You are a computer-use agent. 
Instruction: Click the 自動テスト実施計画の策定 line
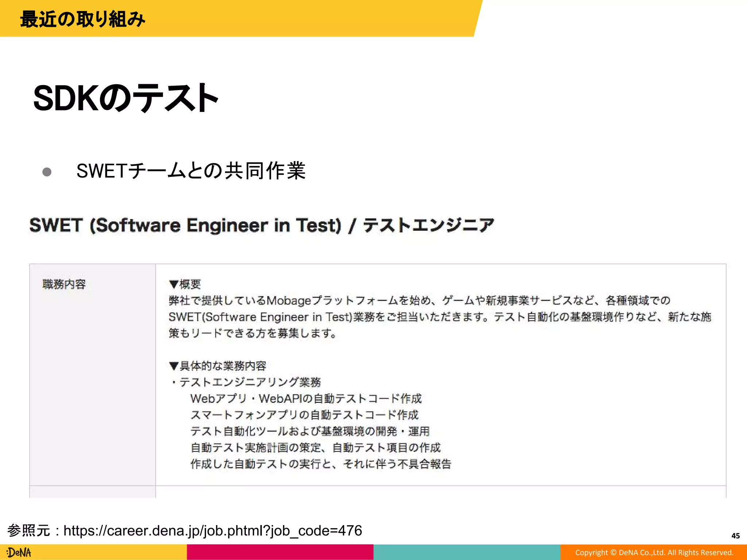[x=316, y=448]
